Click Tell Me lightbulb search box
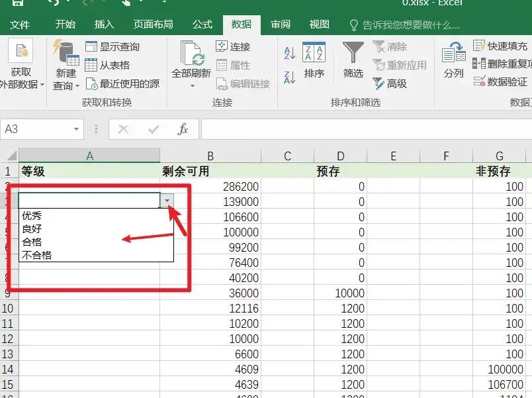This screenshot has height=398, width=532. click(404, 25)
